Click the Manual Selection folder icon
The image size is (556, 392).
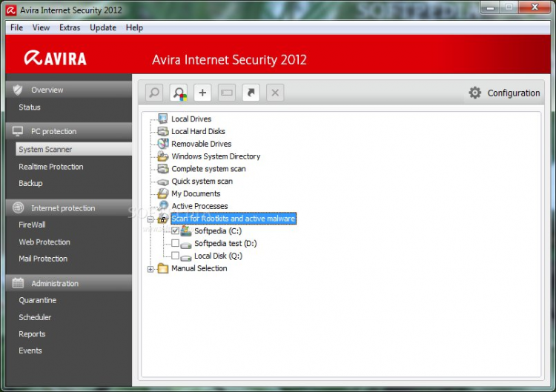tap(163, 268)
